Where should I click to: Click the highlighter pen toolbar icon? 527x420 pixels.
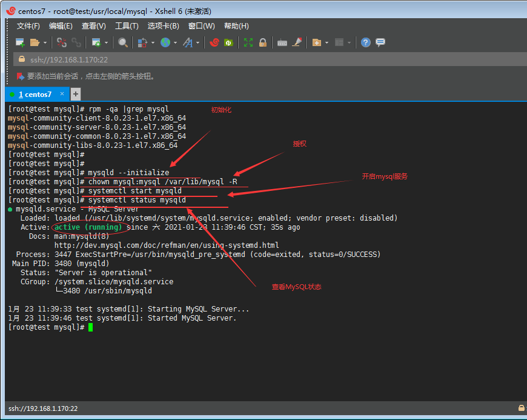tap(297, 42)
